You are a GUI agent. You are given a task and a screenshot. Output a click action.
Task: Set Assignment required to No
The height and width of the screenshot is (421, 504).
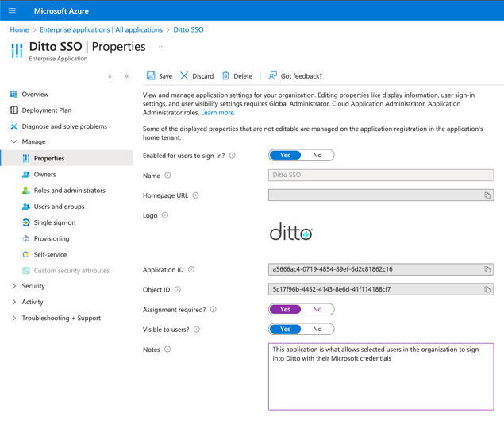(317, 310)
